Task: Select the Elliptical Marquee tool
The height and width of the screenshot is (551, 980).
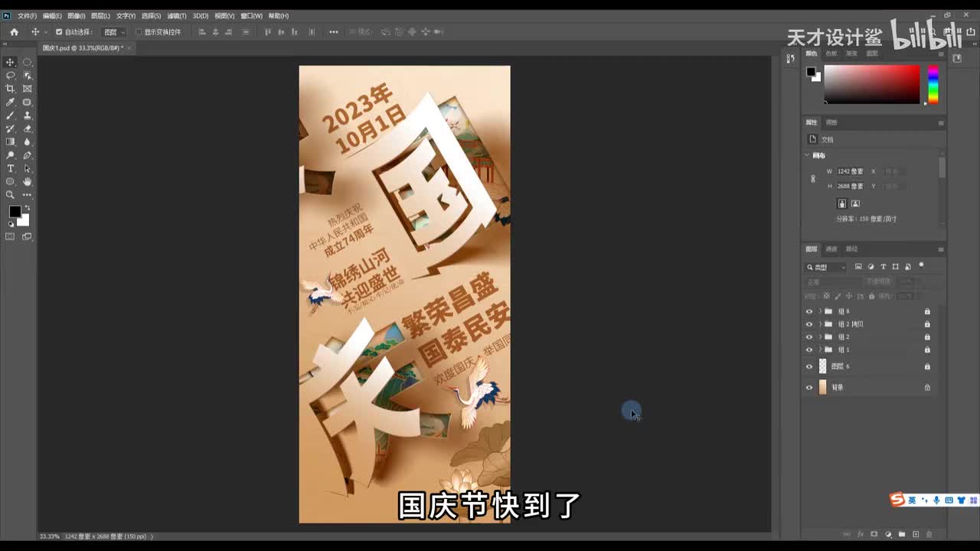Action: pyautogui.click(x=28, y=62)
